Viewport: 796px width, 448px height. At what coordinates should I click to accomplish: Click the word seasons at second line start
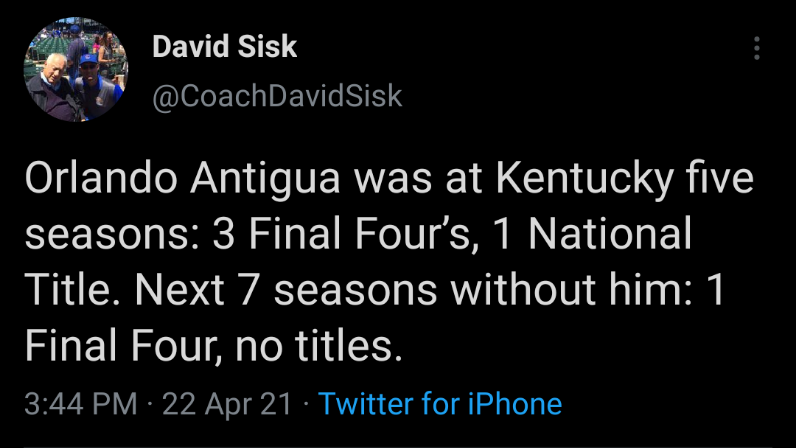click(x=110, y=238)
